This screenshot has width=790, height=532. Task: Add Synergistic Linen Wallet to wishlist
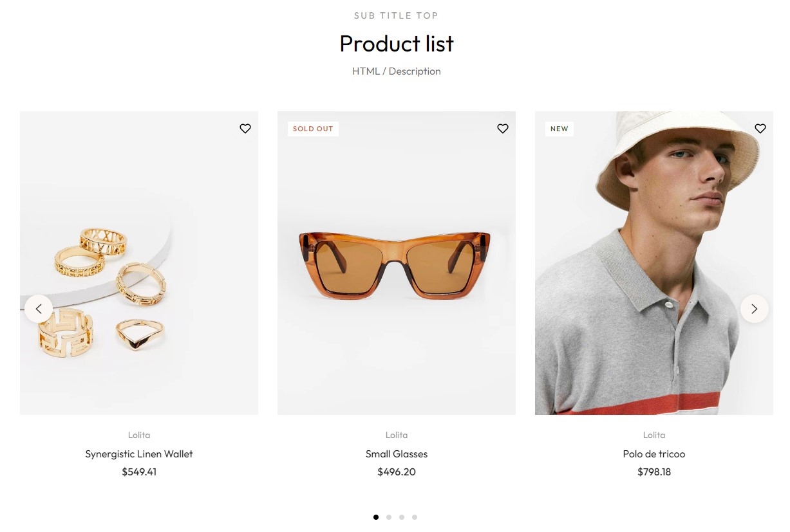[x=245, y=129]
